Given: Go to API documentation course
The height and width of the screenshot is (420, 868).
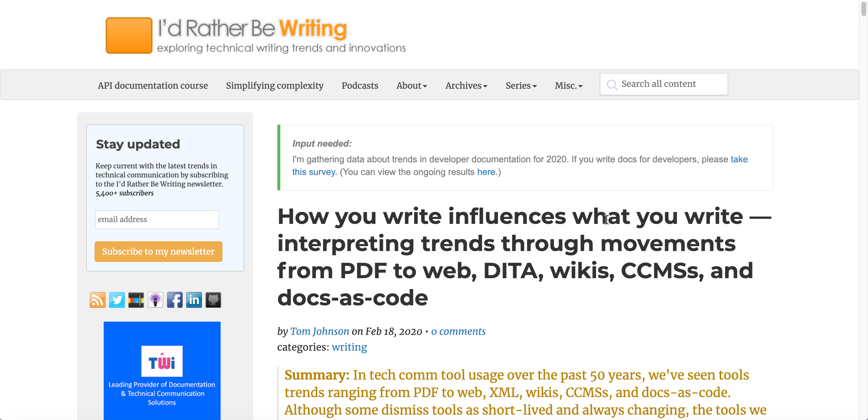Looking at the screenshot, I should click(153, 86).
